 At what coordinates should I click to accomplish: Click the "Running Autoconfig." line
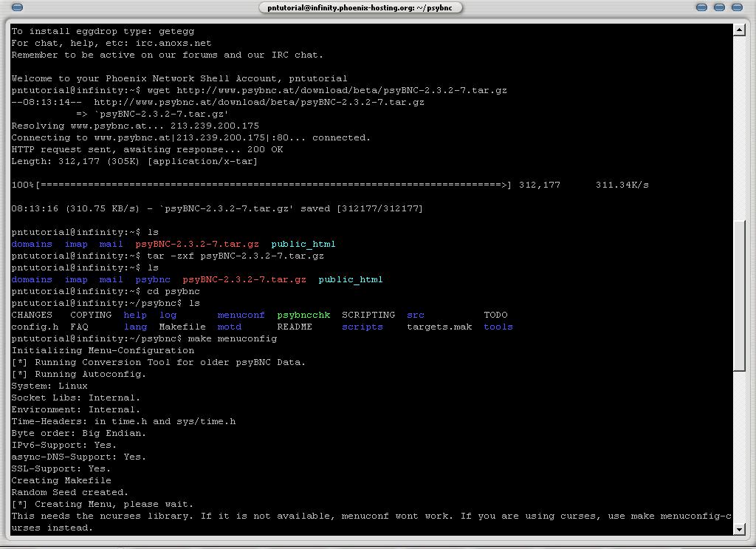78,375
